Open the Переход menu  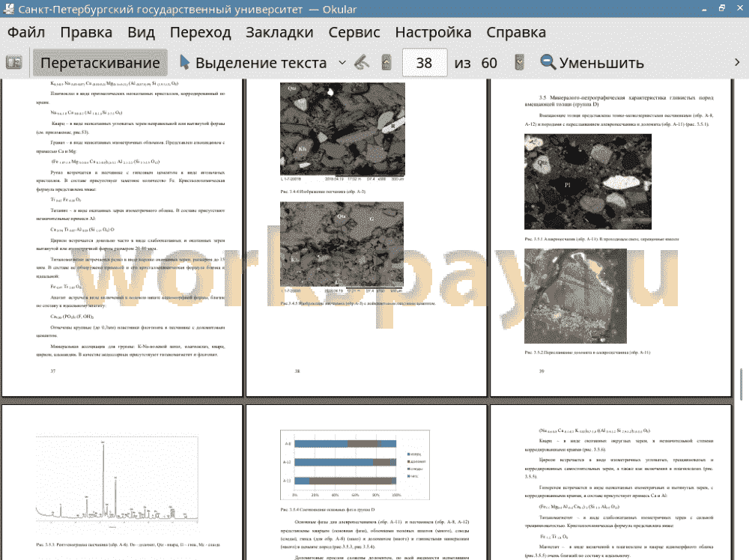(200, 32)
